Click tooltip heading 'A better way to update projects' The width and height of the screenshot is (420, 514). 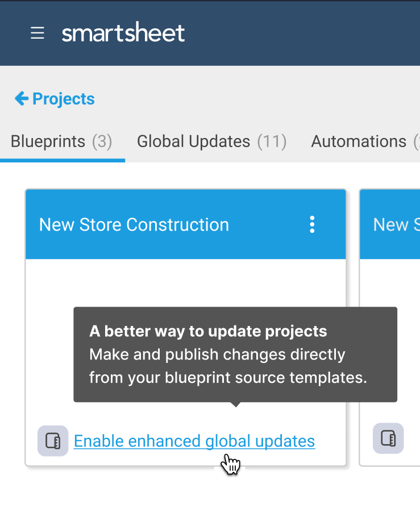coord(208,331)
